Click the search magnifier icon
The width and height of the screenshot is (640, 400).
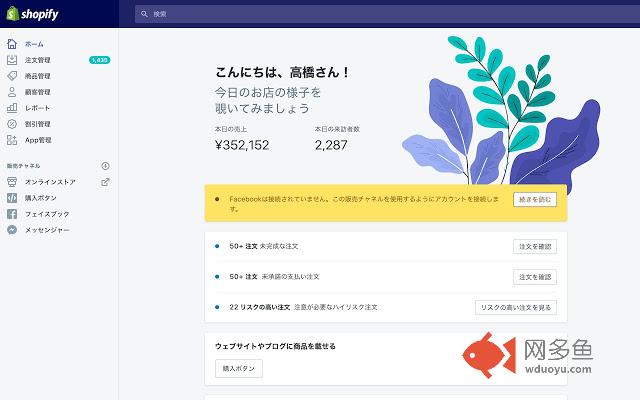(x=144, y=14)
